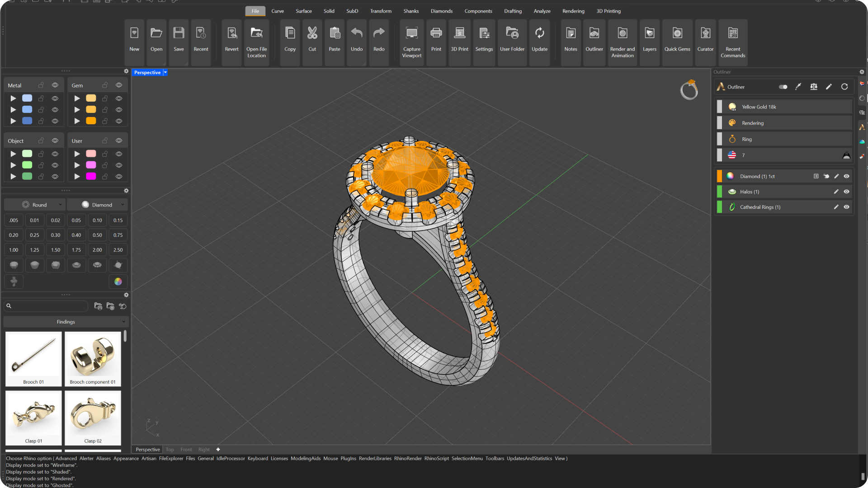Click the color wheel icon in gem panel
Viewport: 868px width, 488px height.
(x=118, y=282)
